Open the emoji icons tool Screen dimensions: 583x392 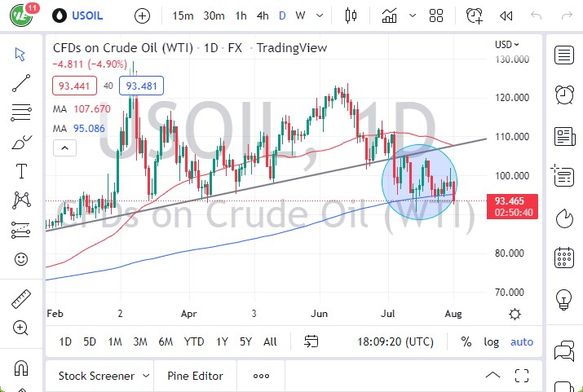tap(21, 260)
